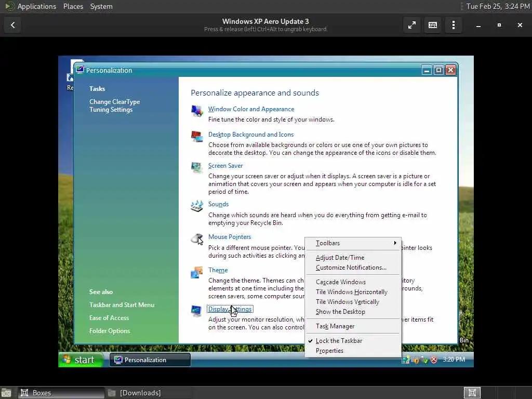
Task: Click the XP taskbar clock 3:20 PM
Action: point(454,360)
